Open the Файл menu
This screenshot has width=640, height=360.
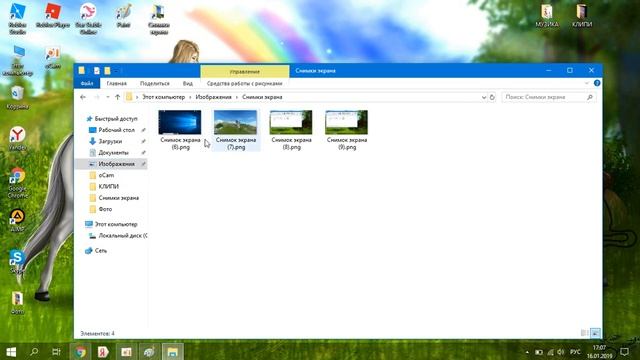87,83
